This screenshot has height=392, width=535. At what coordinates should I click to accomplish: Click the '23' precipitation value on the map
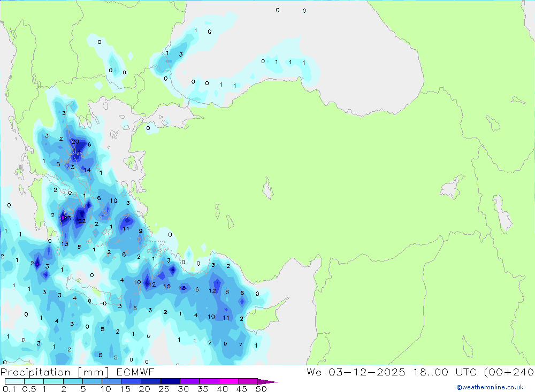click(67, 218)
